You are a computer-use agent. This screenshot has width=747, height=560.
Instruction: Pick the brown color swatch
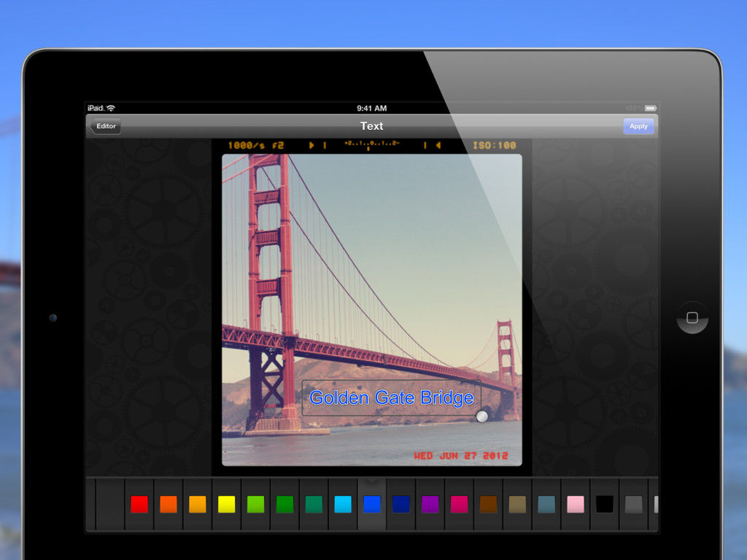coord(488,505)
